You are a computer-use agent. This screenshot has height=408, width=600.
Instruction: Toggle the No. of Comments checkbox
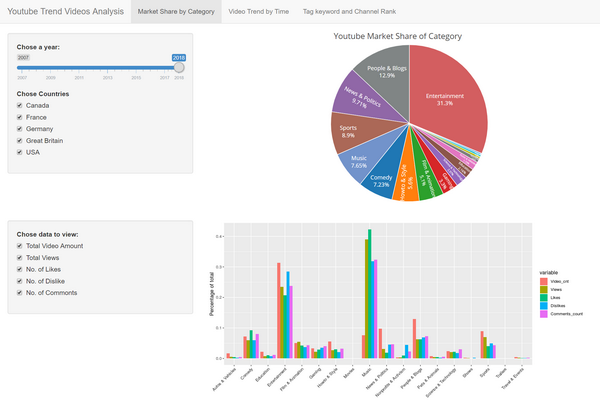19,293
